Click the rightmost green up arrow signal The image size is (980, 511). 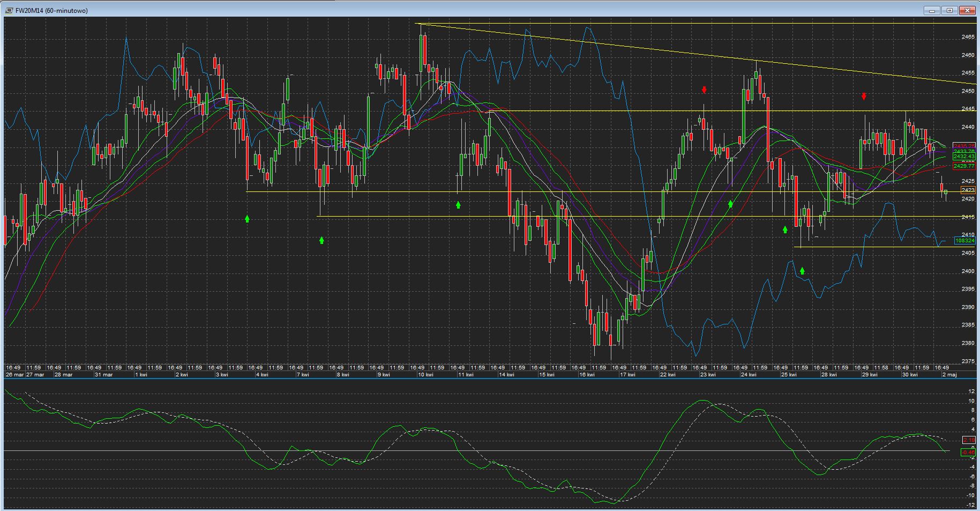[x=802, y=271]
